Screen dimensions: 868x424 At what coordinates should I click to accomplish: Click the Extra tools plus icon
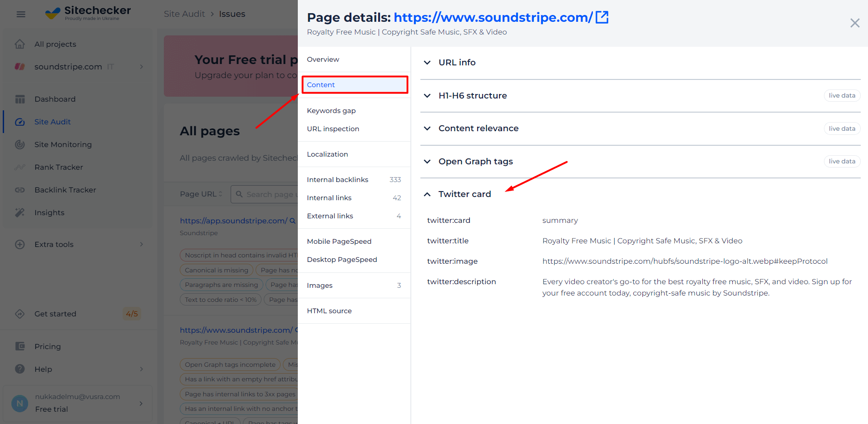coord(20,244)
